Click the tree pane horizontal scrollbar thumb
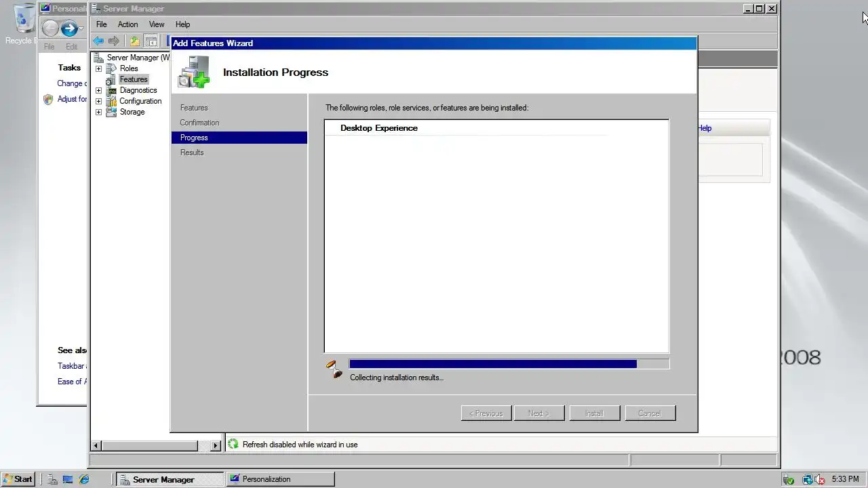The image size is (868, 488). [150, 445]
